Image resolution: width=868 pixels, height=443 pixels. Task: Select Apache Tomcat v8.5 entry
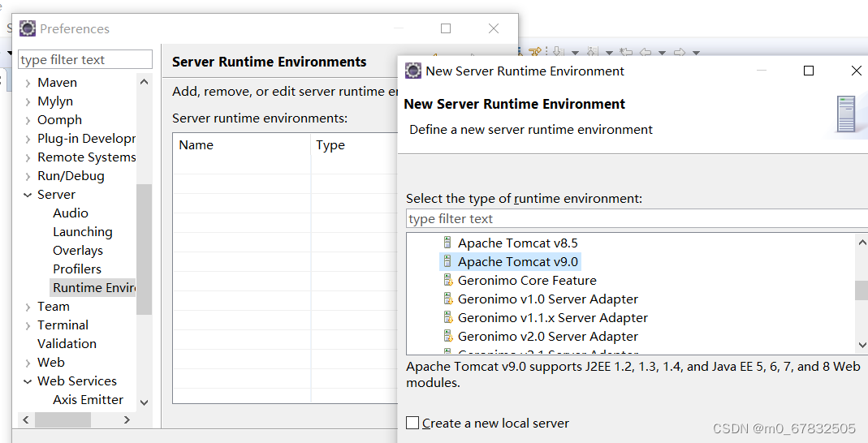pos(517,243)
